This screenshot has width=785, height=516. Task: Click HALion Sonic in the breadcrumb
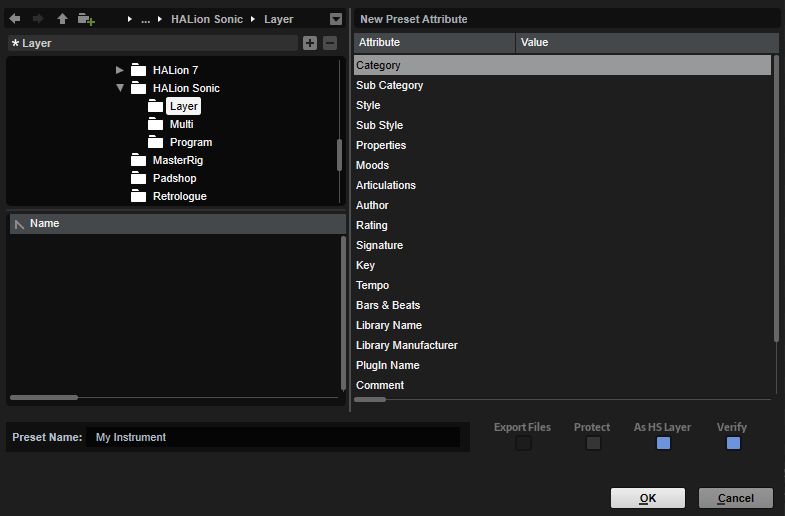[x=207, y=19]
